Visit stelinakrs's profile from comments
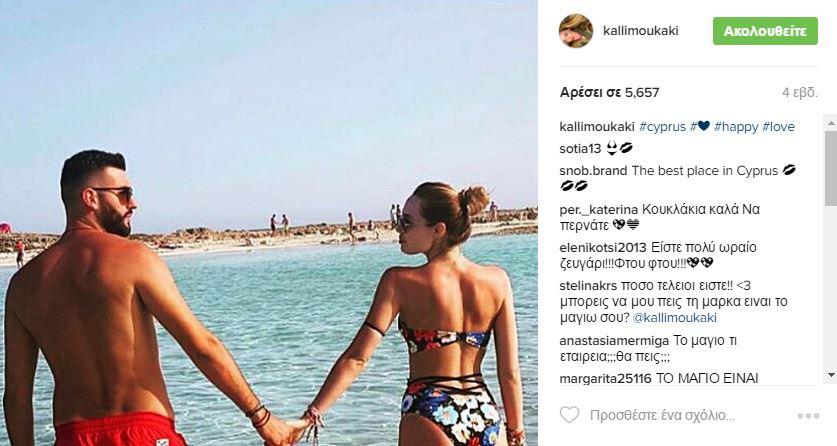Viewport: 837px width, 446px height. tap(586, 286)
